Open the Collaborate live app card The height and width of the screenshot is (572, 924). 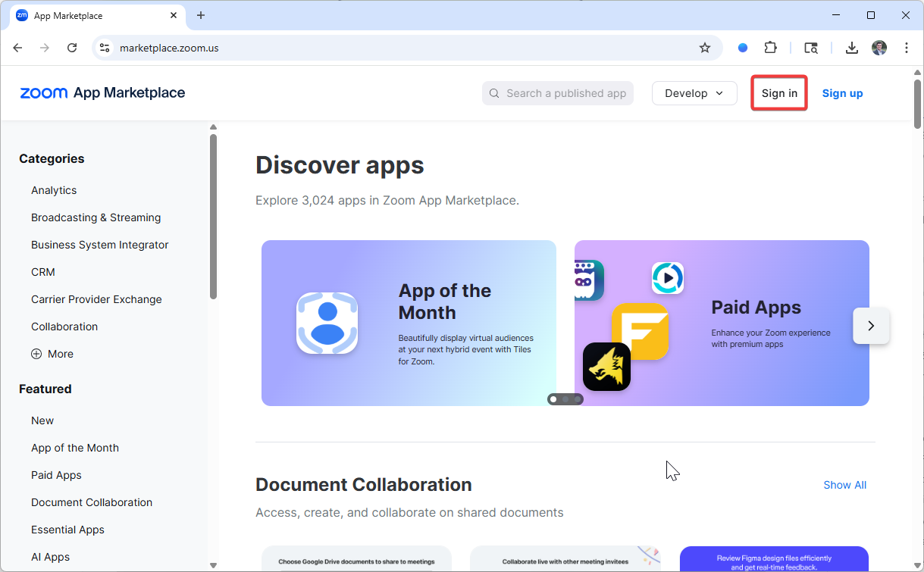[565, 559]
